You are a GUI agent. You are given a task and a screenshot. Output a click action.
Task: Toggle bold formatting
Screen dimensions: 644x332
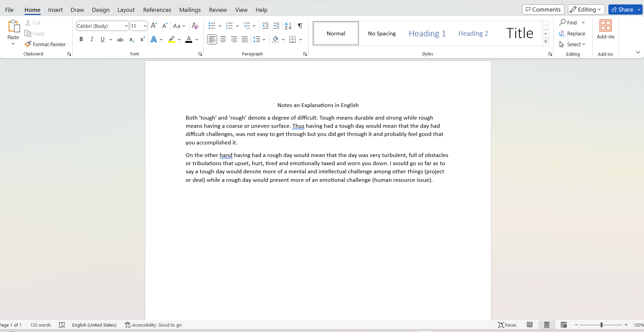81,39
